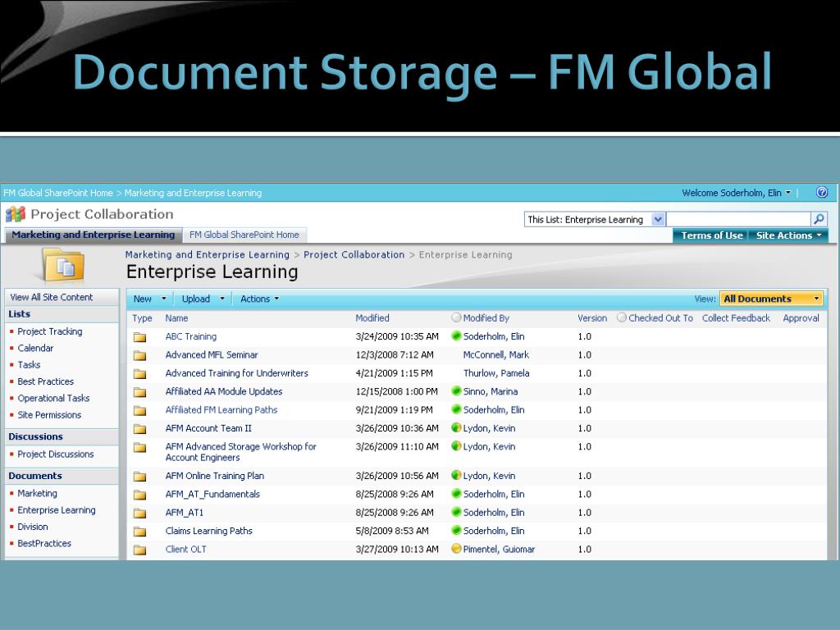The width and height of the screenshot is (840, 630).
Task: Sort by the Version column header
Action: click(592, 318)
